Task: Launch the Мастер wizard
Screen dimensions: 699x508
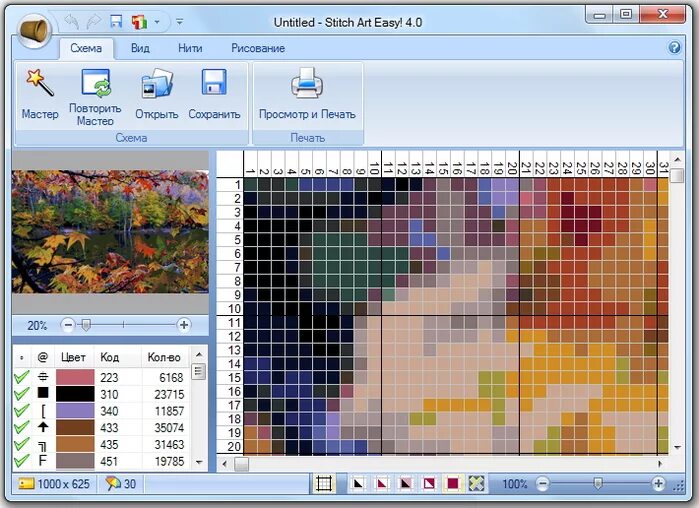Action: point(40,95)
